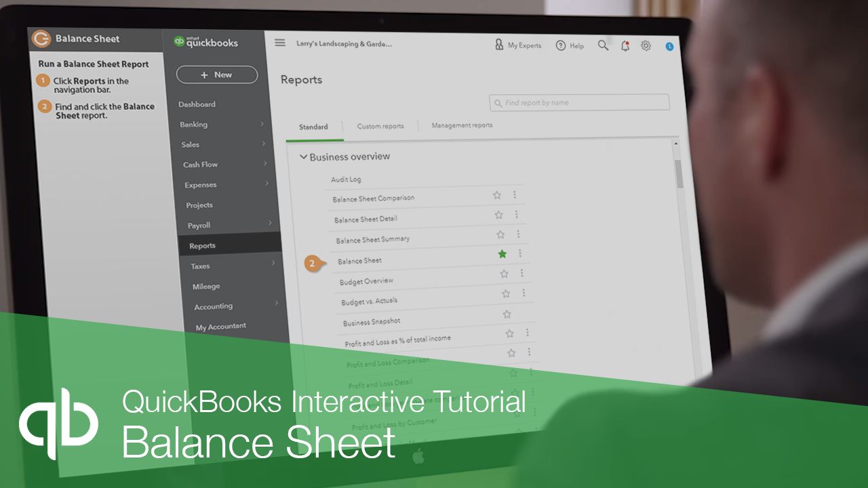Click the Help question mark icon

click(x=561, y=45)
